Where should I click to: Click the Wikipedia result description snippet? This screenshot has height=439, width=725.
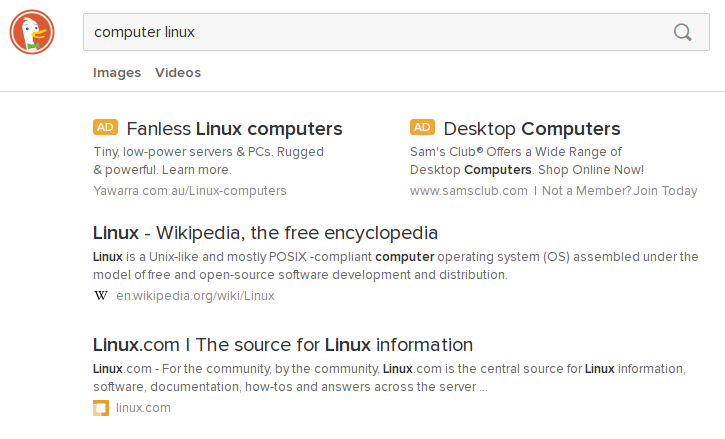pyautogui.click(x=396, y=266)
